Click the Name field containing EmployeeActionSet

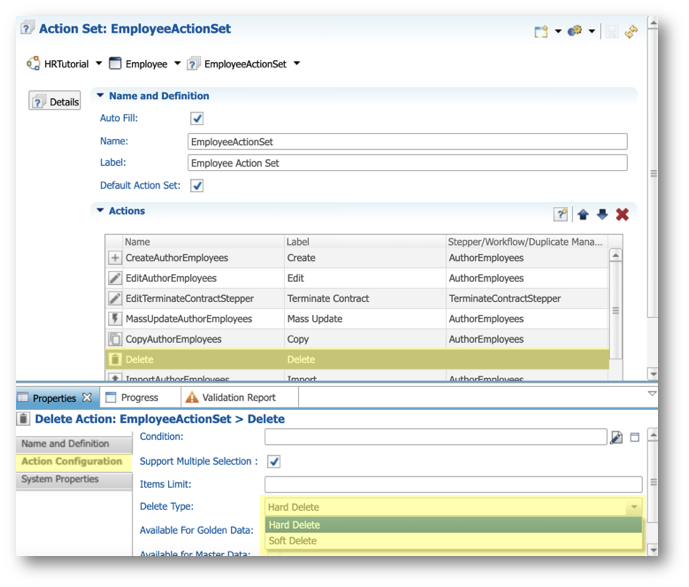(x=407, y=141)
